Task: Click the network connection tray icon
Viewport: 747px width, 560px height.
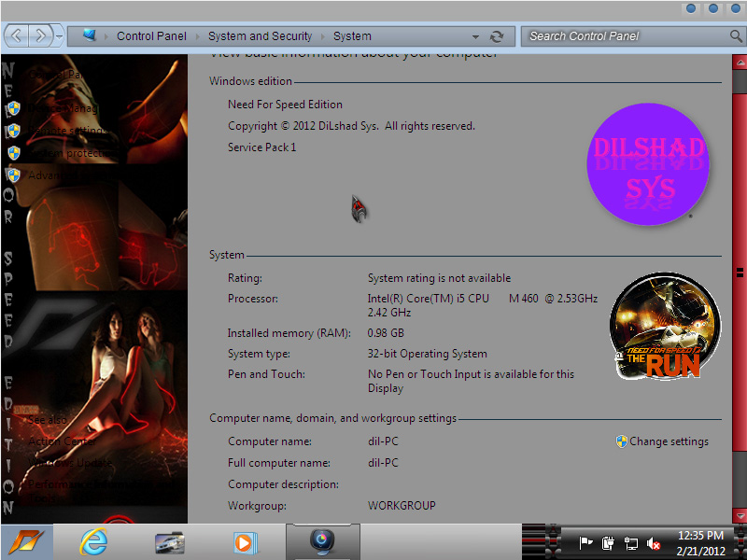Action: pos(631,542)
